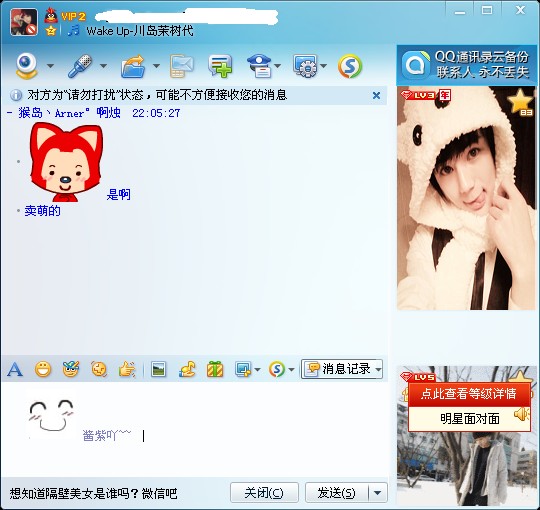The width and height of the screenshot is (540, 510).
Task: Click the send SMS envelope icon
Action: tap(181, 66)
